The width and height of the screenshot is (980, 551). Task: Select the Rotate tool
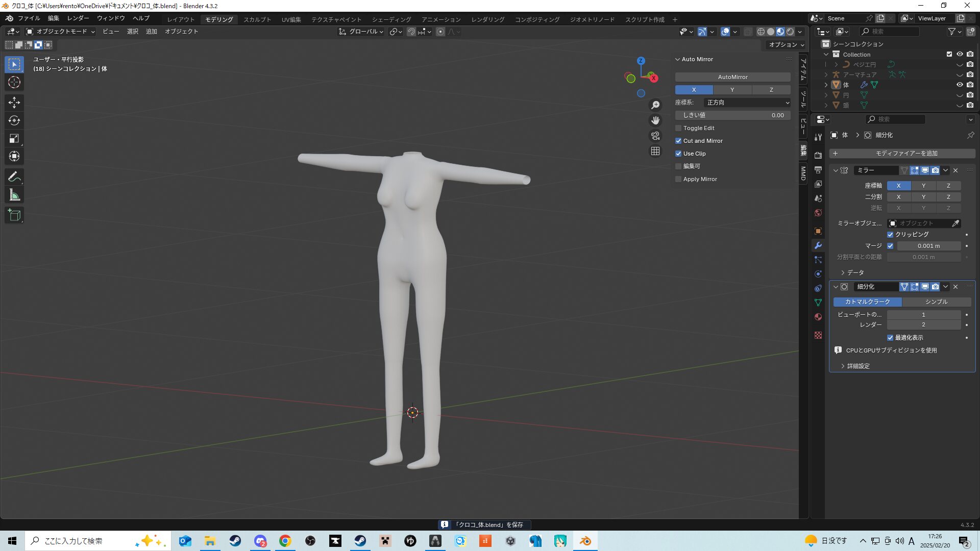(14, 120)
